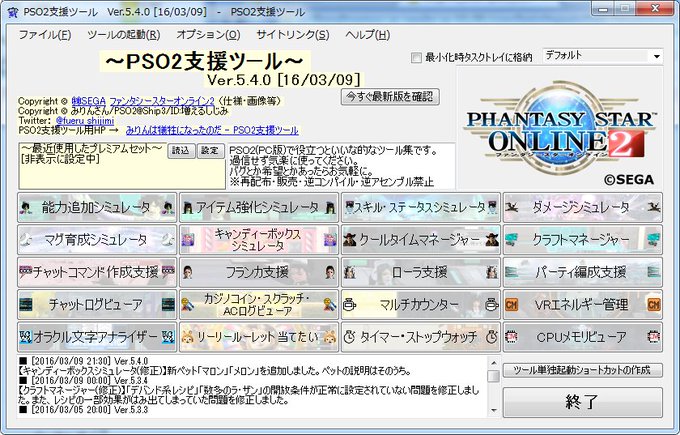Screen dimensions: 680x435
Task: Open VRエネルギー管理
Action: coord(583,305)
